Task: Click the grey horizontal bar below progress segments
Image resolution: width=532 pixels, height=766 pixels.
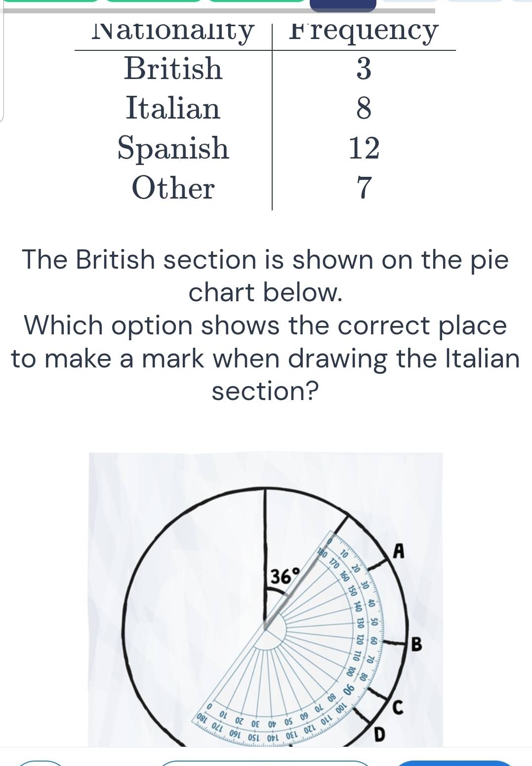Action: pyautogui.click(x=219, y=11)
